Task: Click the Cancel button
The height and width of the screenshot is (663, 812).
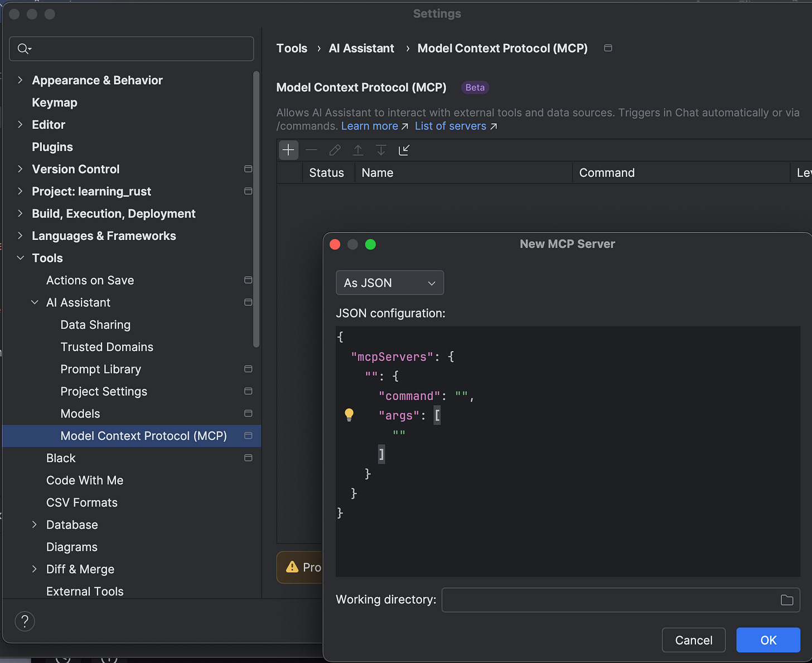Action: click(694, 640)
